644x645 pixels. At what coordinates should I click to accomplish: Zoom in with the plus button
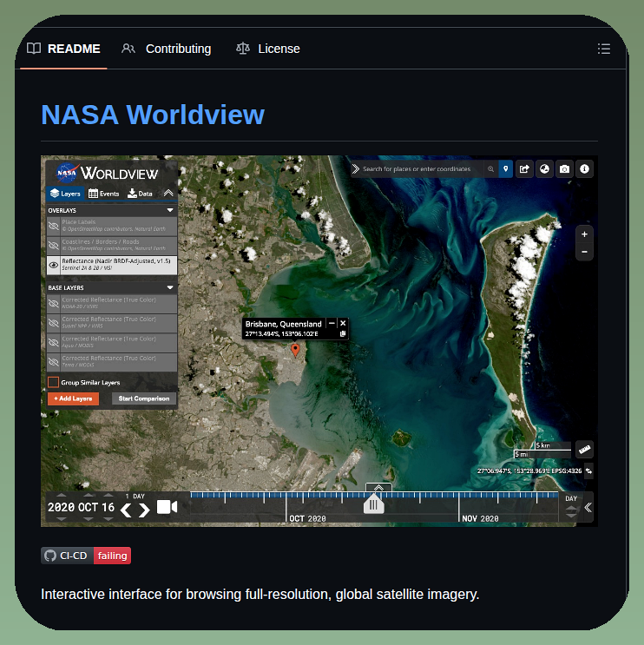(584, 234)
